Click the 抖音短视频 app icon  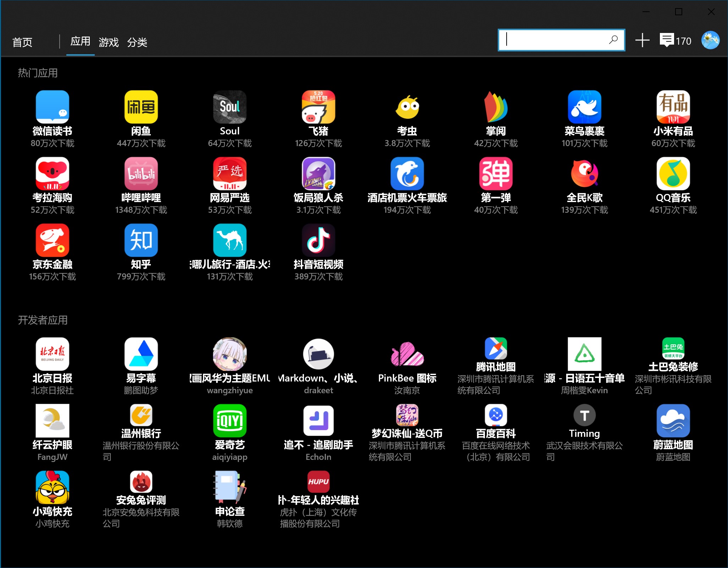318,240
